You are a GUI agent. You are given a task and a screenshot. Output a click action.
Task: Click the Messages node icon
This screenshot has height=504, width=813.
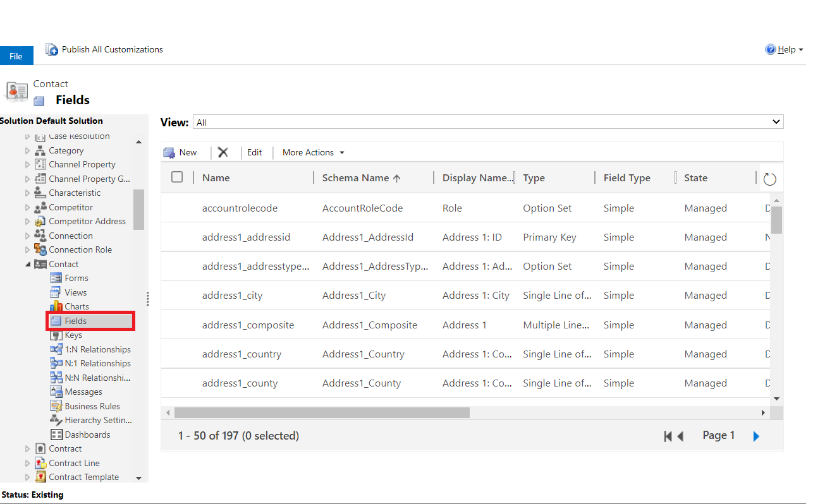(56, 392)
